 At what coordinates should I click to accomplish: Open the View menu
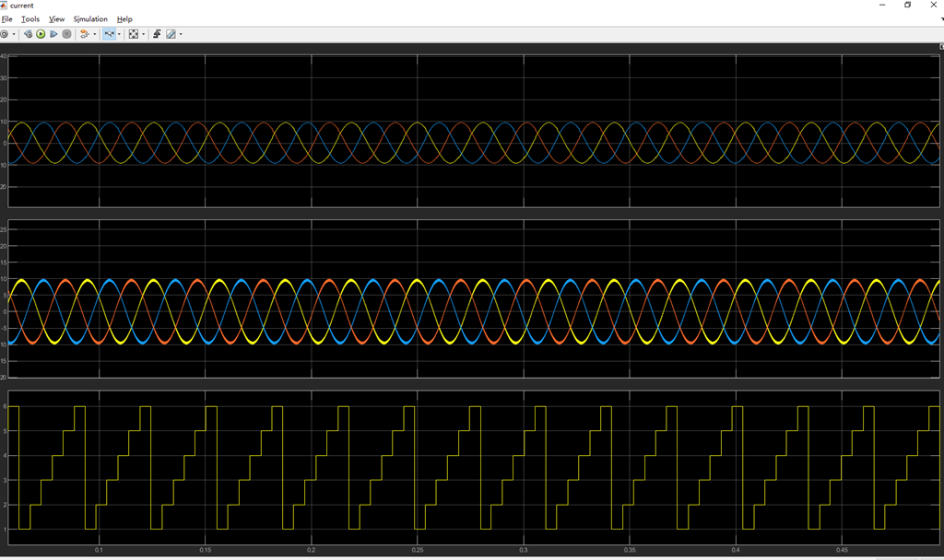click(x=56, y=19)
